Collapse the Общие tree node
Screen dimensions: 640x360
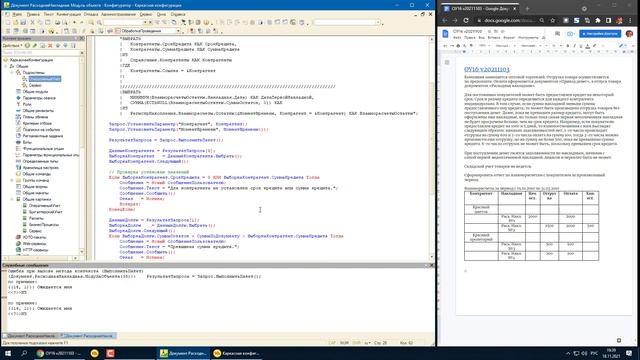pos(6,66)
